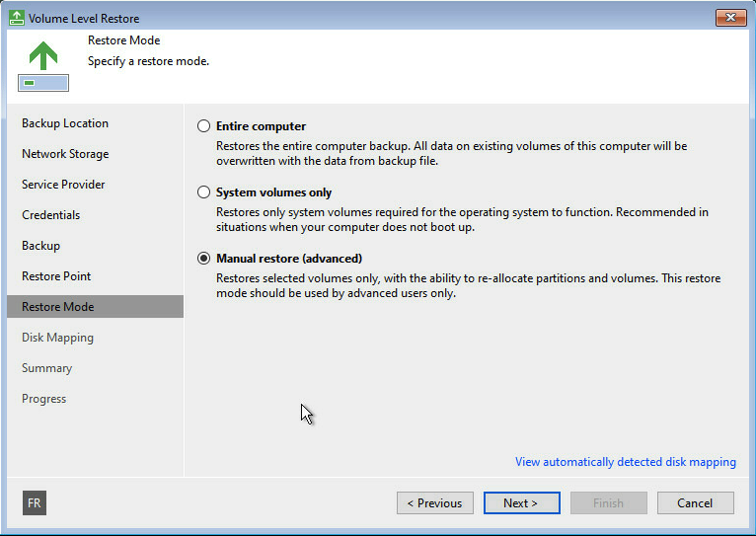This screenshot has height=536, width=756.
Task: Click the Entire computer description text
Action: click(451, 153)
